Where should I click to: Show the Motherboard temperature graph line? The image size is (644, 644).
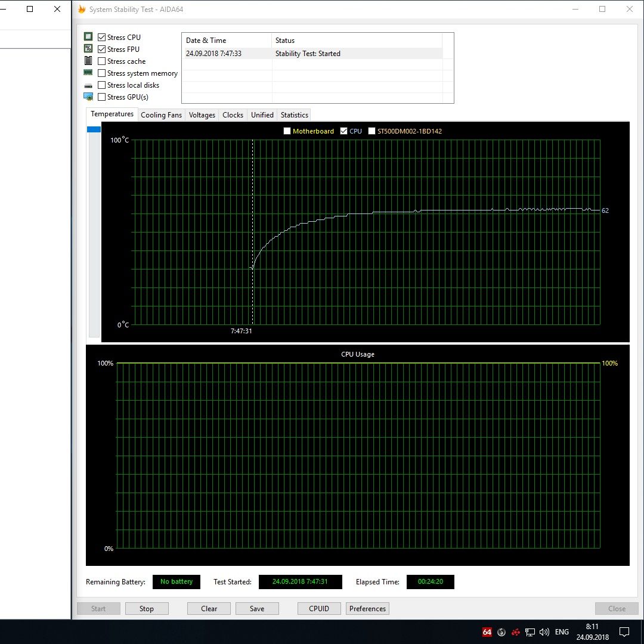point(287,131)
